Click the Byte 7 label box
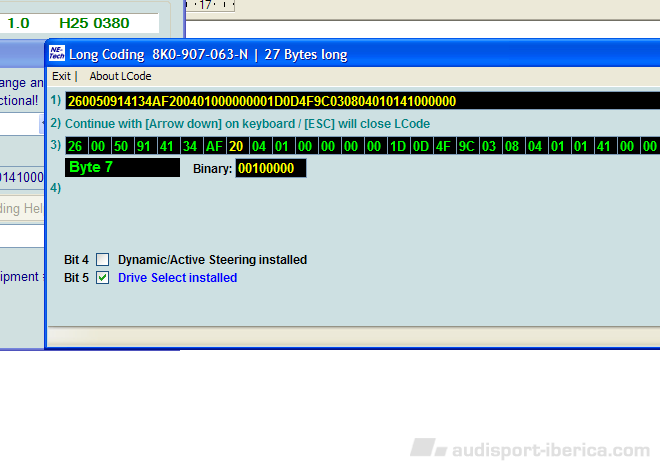Image resolution: width=660 pixels, height=470 pixels. tap(122, 167)
